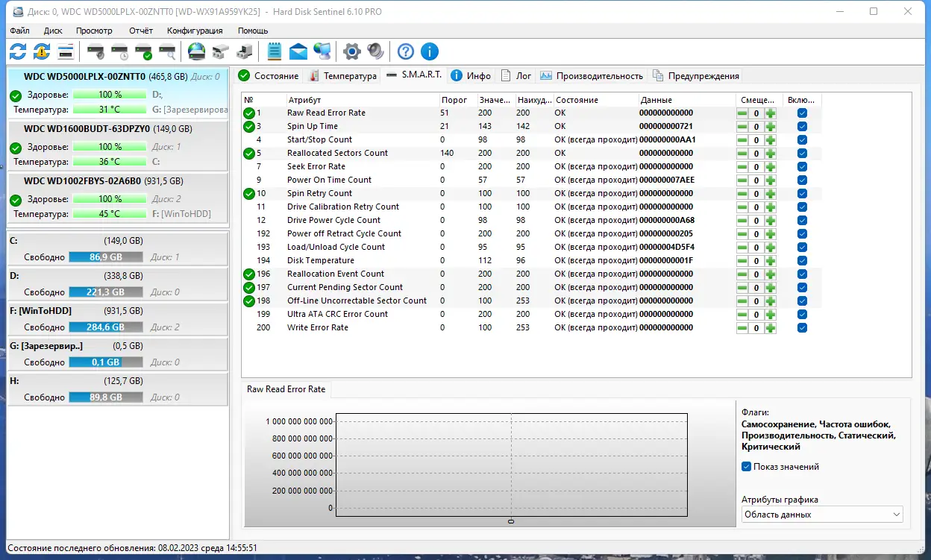The width and height of the screenshot is (931, 560).
Task: Click the blue info circle icon
Action: 429,51
